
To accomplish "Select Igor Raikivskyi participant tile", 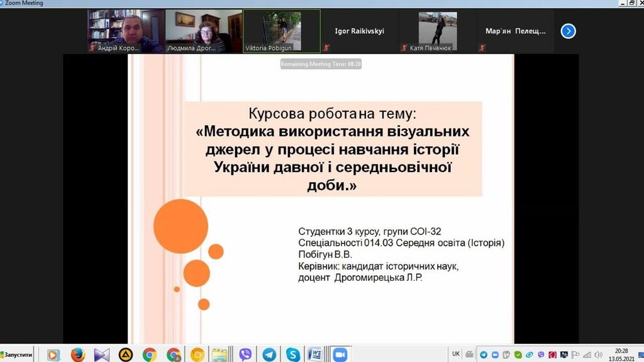I will click(x=359, y=31).
